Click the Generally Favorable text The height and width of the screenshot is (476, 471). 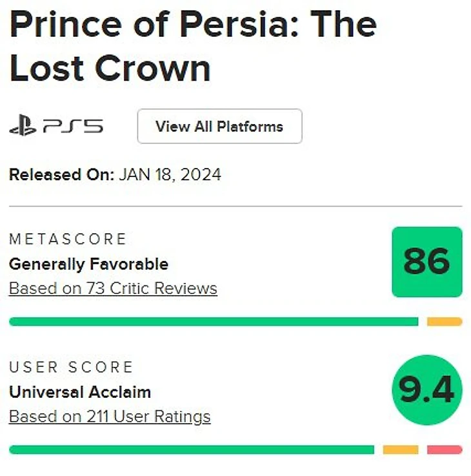coord(88,264)
